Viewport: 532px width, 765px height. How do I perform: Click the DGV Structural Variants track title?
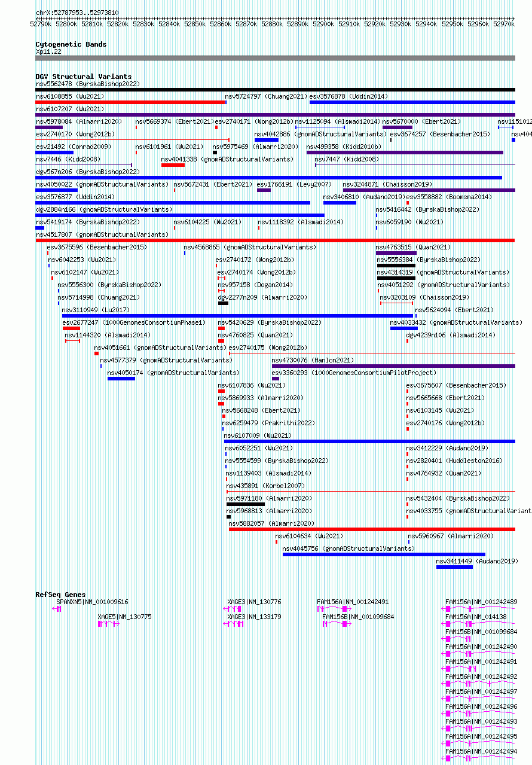[x=84, y=77]
